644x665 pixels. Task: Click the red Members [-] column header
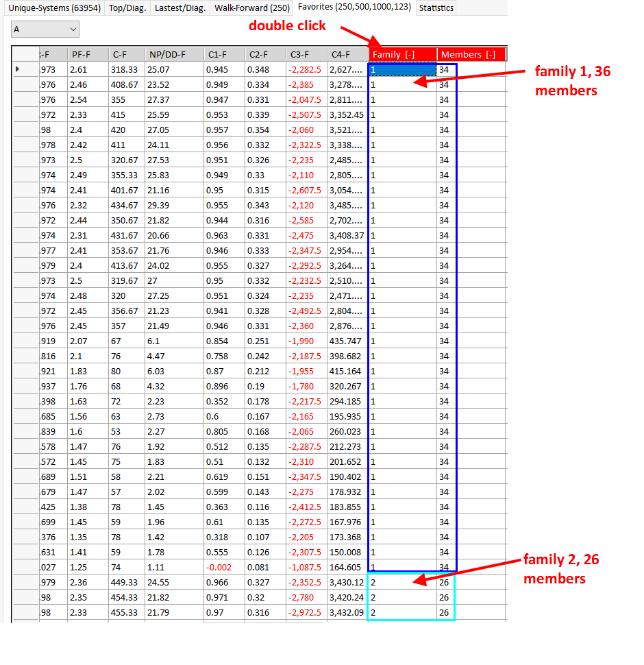(x=471, y=55)
